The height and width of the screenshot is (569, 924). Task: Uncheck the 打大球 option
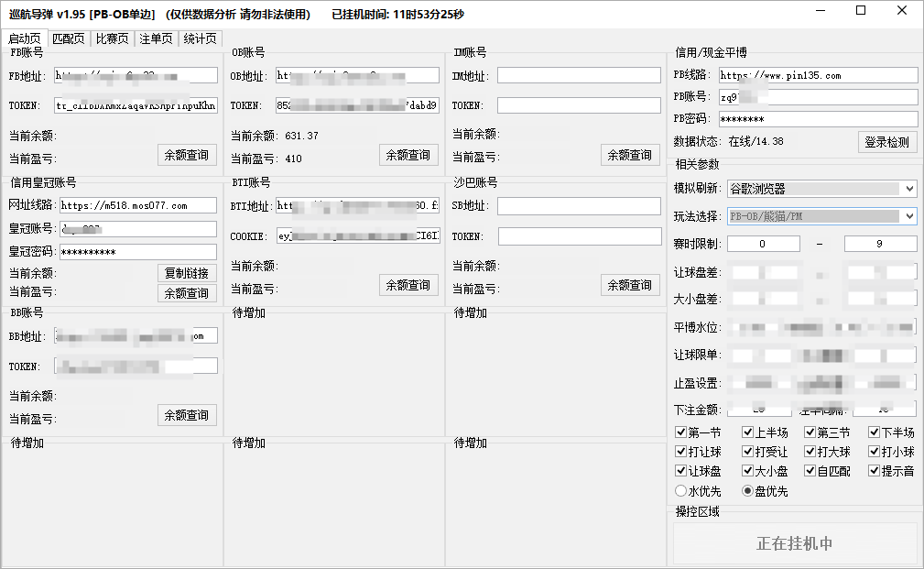pos(810,452)
